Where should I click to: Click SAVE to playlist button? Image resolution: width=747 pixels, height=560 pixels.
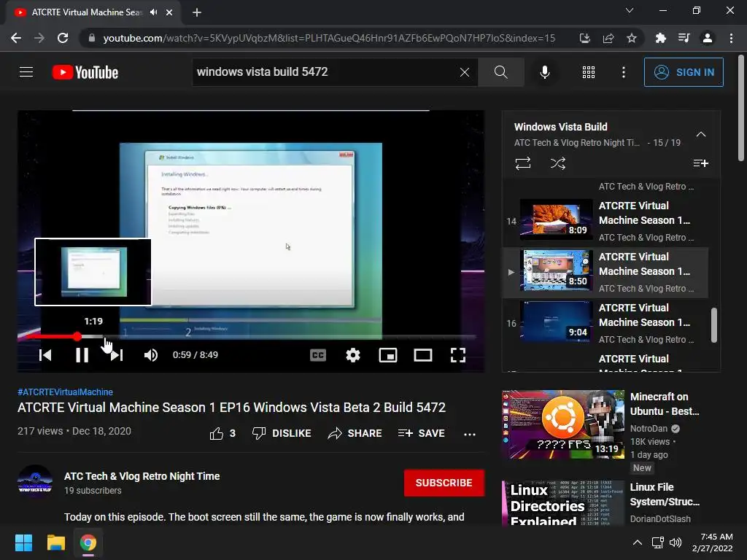pyautogui.click(x=422, y=433)
